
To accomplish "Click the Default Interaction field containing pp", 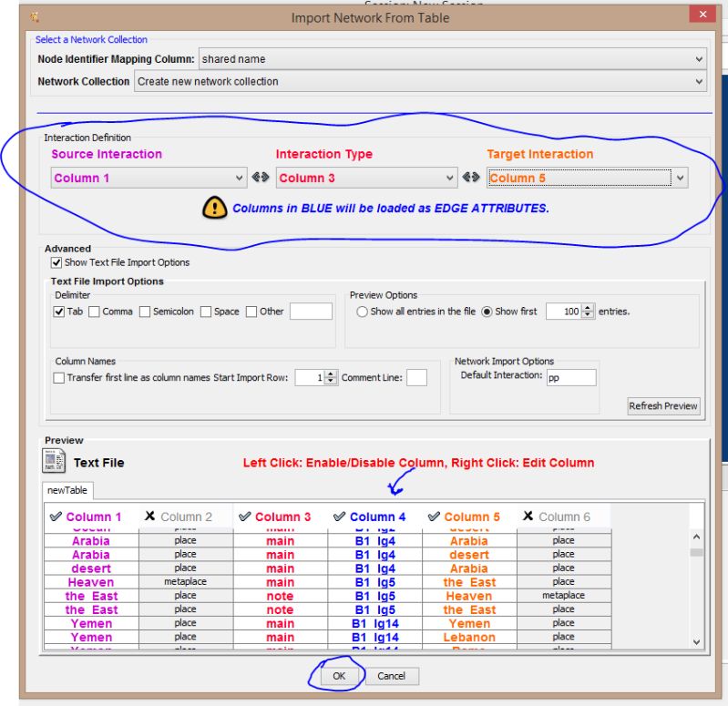I will point(571,377).
